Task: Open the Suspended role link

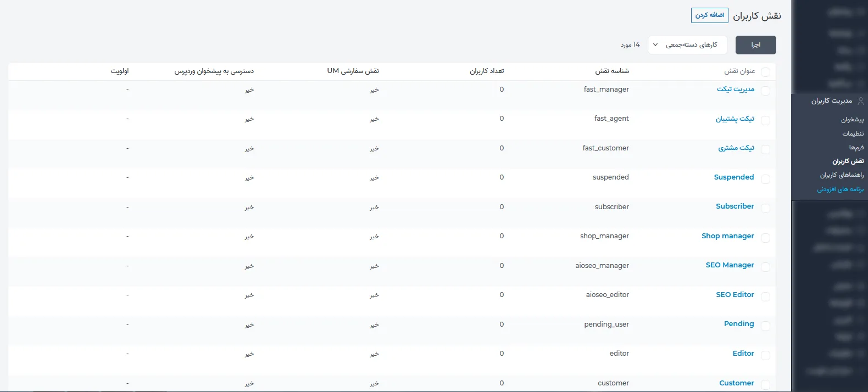Action: point(734,177)
